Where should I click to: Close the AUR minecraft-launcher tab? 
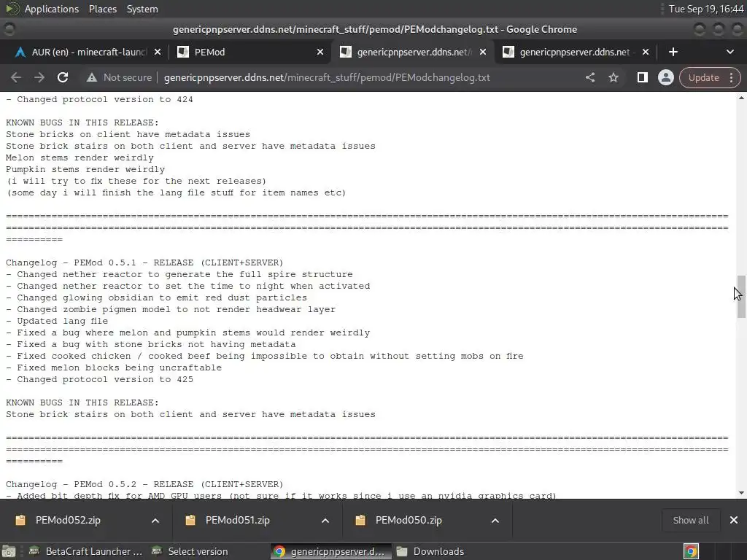pyautogui.click(x=158, y=52)
